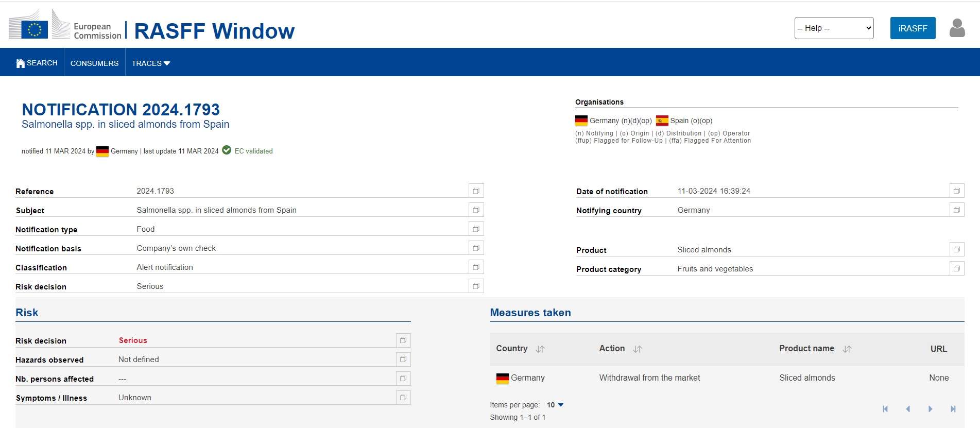This screenshot has height=428, width=980.
Task: Click Germany in Measures taken row
Action: (521, 378)
